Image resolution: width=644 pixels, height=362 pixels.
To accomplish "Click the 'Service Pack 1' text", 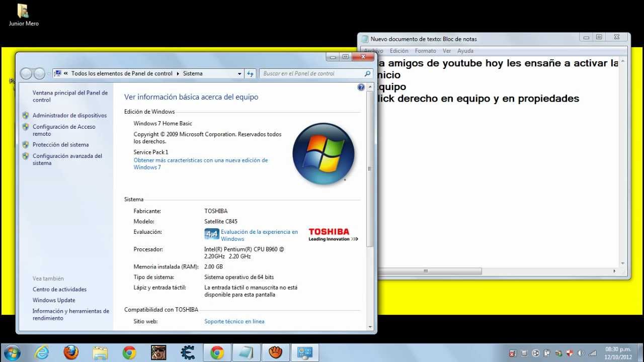I will (151, 152).
